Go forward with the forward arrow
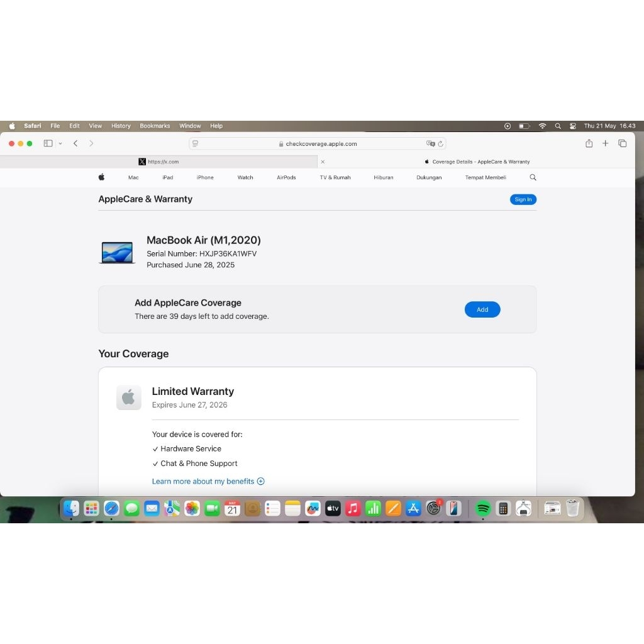This screenshot has height=644, width=644. [x=91, y=143]
